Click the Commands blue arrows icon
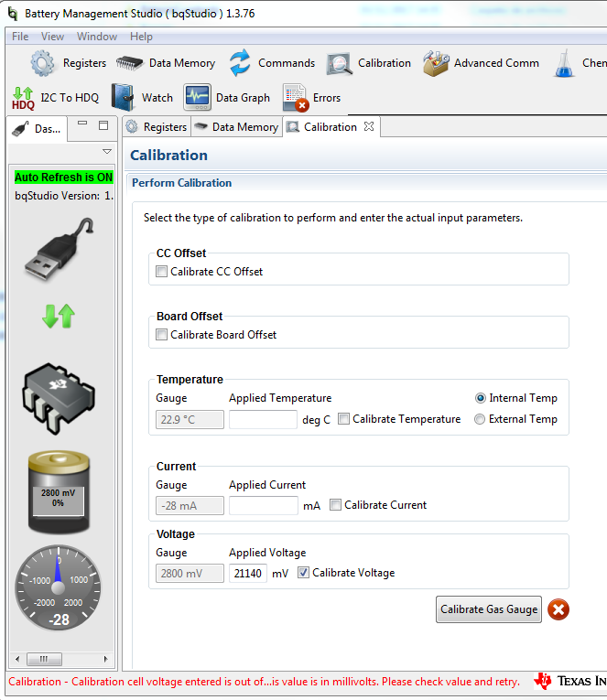This screenshot has width=607, height=700. [240, 63]
